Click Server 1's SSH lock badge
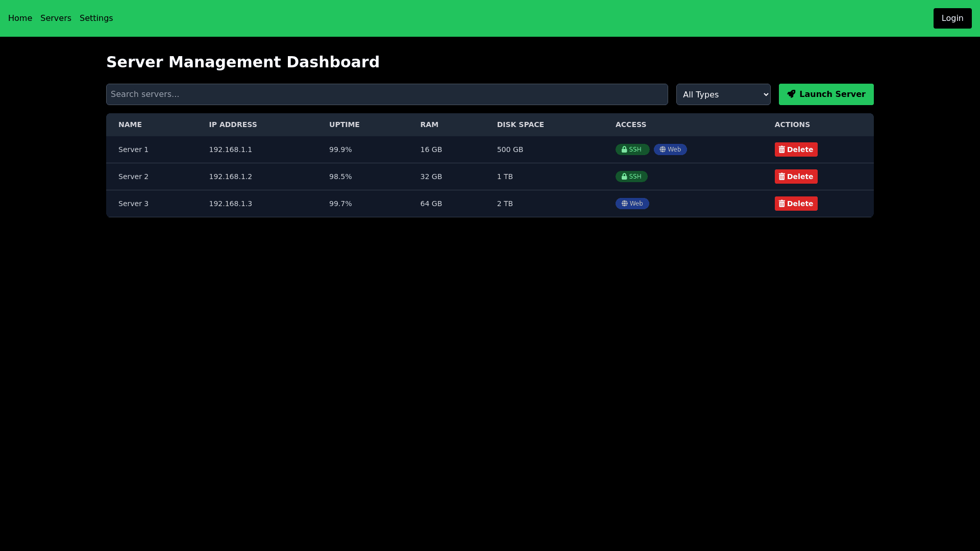980x551 pixels. click(632, 149)
